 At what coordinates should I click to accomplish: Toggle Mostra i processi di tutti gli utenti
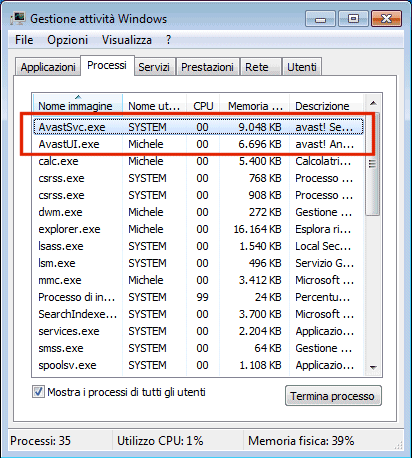38,392
